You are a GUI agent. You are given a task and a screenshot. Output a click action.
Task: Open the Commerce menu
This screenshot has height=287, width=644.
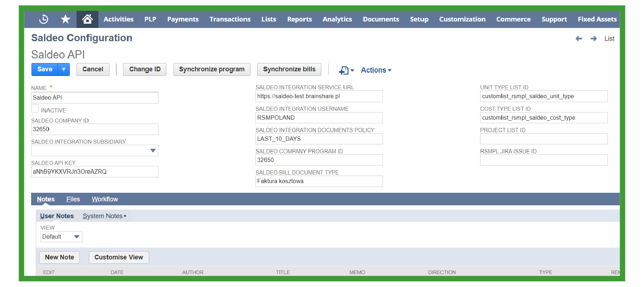[x=513, y=19]
